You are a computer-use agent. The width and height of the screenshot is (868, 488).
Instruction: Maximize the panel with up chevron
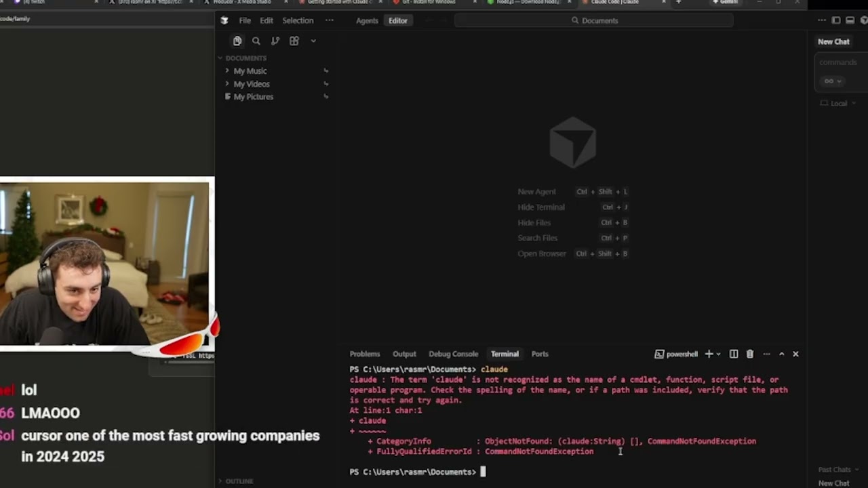click(x=781, y=354)
